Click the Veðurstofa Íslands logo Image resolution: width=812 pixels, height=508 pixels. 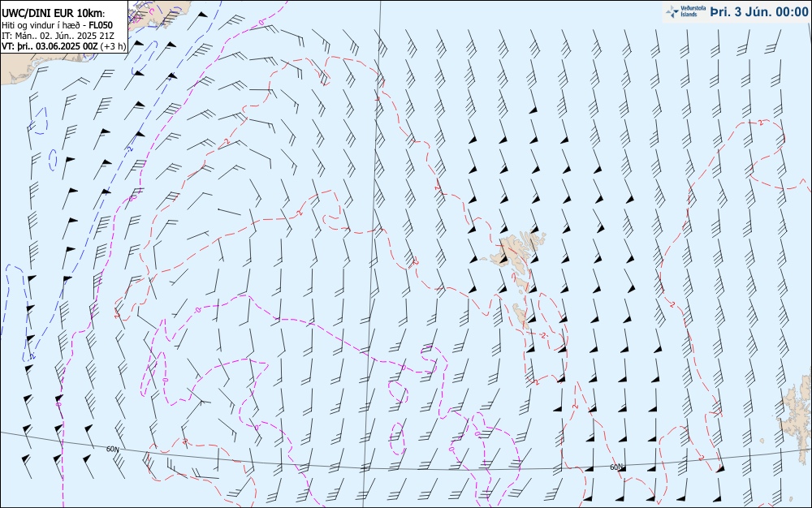[685, 11]
